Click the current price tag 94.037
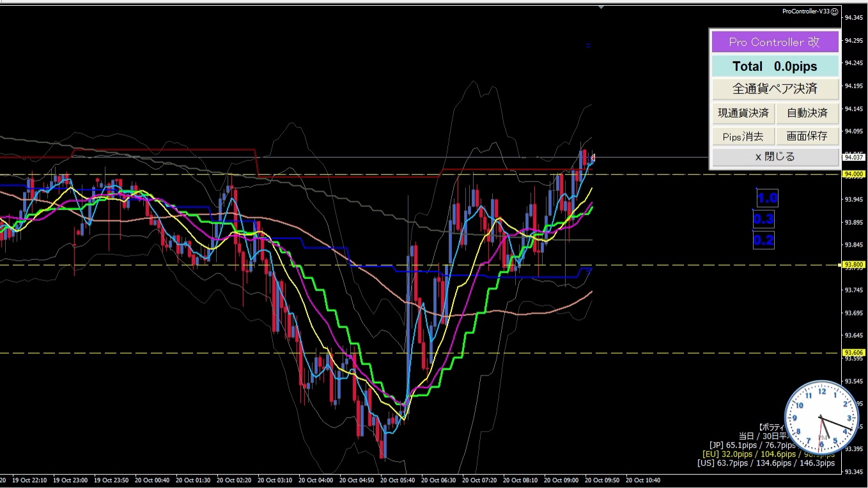Image resolution: width=868 pixels, height=488 pixels. [x=854, y=157]
